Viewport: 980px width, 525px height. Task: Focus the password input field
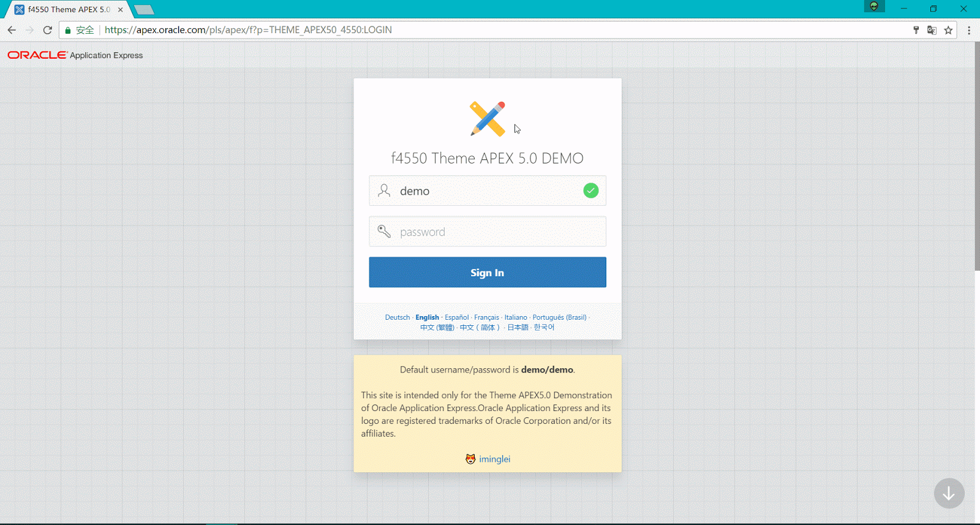click(x=488, y=232)
